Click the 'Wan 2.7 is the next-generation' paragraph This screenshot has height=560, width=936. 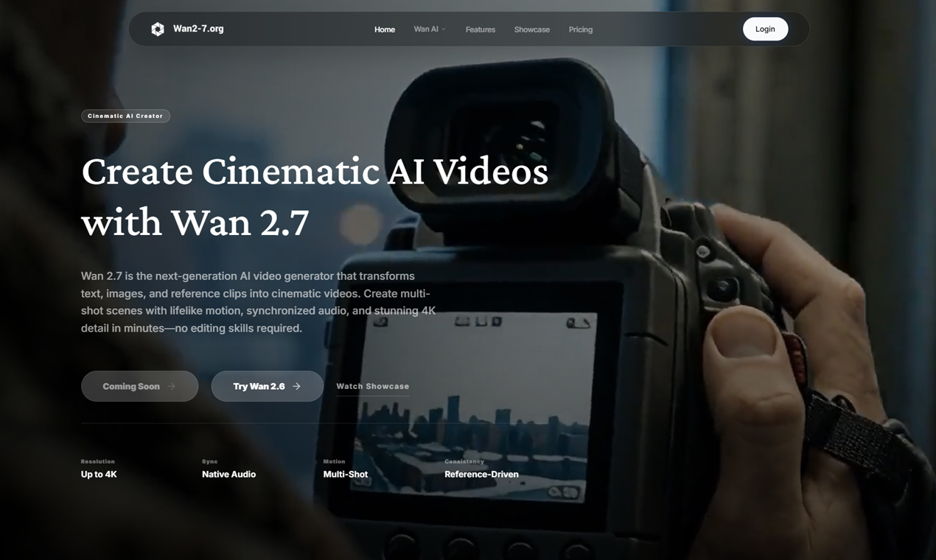coord(259,302)
